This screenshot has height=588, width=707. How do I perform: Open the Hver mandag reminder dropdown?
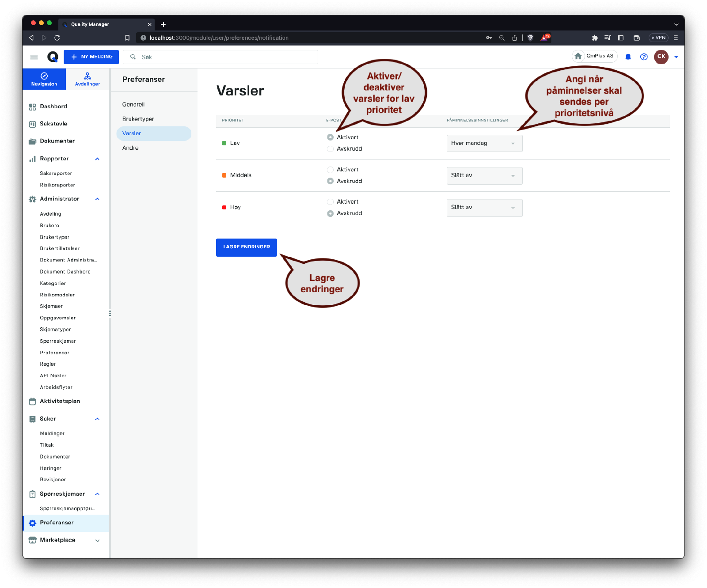tap(484, 144)
